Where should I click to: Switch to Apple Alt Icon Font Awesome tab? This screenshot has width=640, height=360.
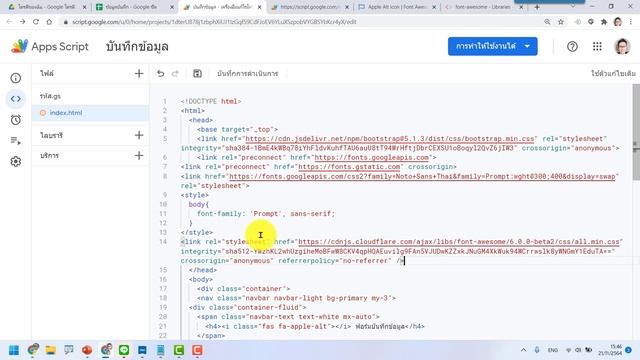tap(397, 7)
